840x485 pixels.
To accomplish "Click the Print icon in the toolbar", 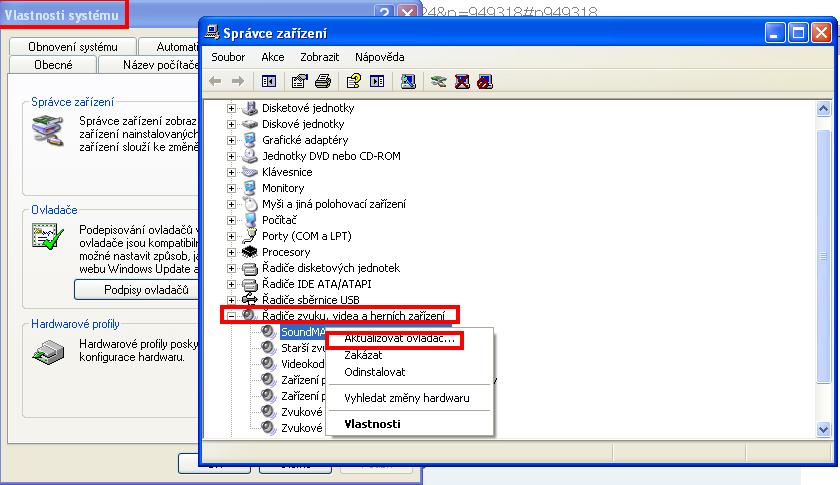I will (x=322, y=81).
